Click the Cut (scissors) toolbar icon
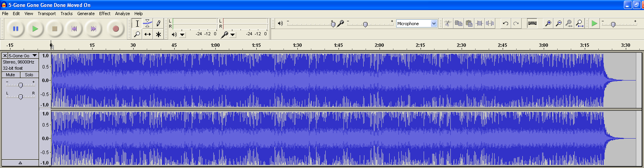This screenshot has width=644, height=168. (x=448, y=24)
